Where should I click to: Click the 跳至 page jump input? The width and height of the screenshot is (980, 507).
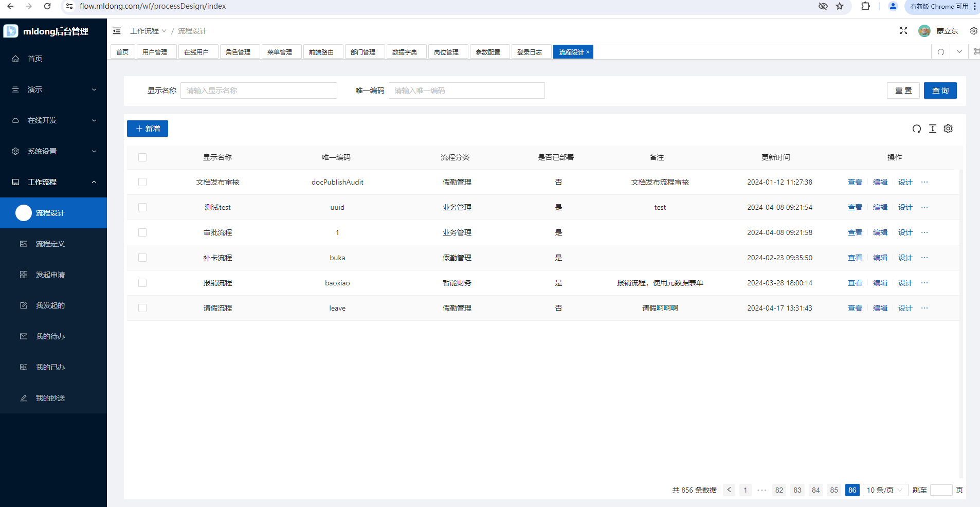click(941, 490)
